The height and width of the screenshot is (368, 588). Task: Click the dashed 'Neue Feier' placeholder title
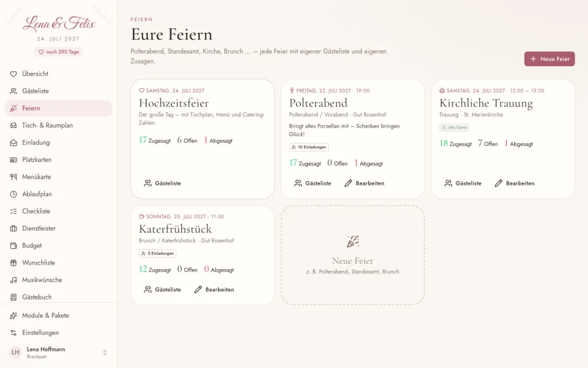pos(352,260)
